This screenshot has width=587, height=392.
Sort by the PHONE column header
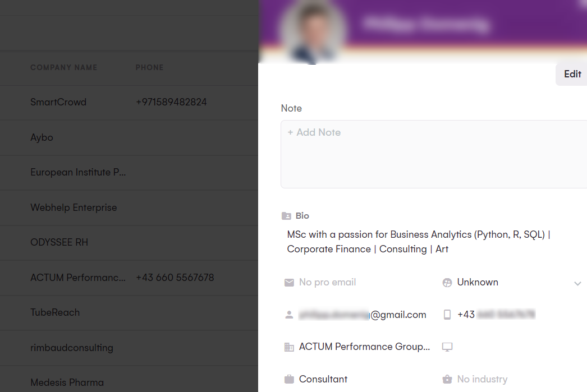(x=149, y=67)
